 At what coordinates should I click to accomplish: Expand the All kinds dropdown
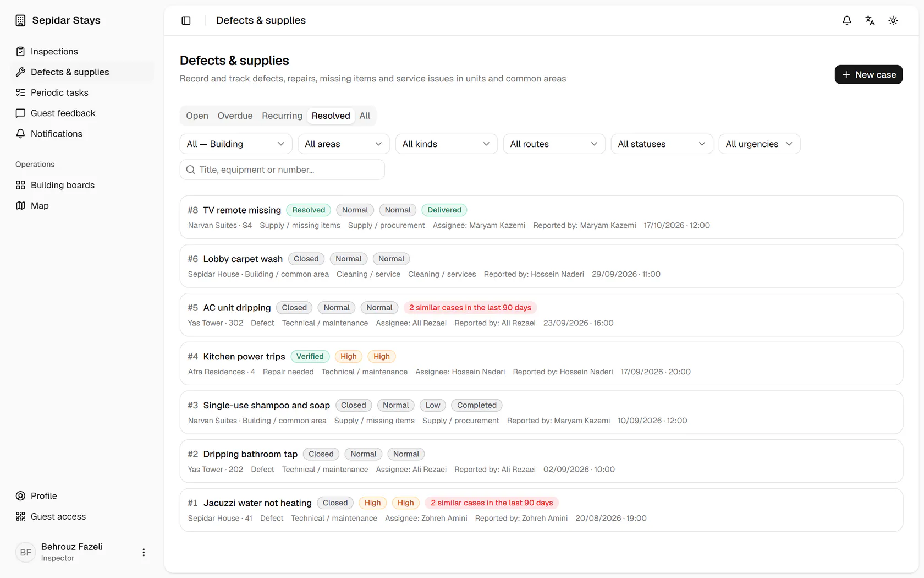point(446,144)
